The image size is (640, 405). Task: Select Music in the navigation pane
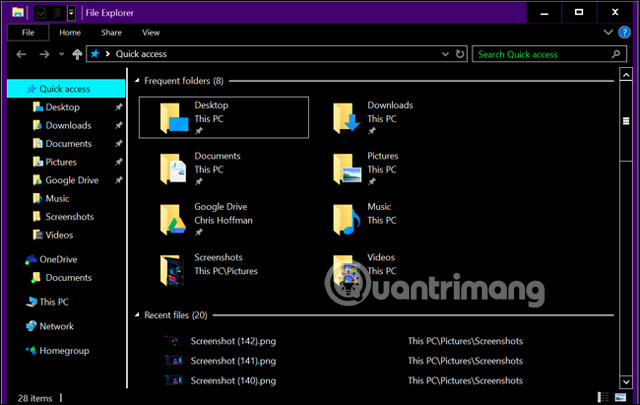click(57, 198)
